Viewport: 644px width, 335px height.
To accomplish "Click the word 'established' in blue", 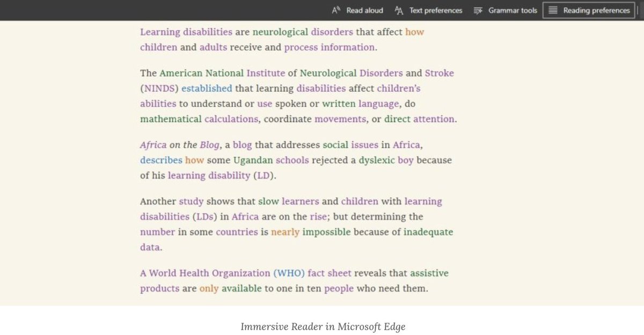I will (x=207, y=88).
